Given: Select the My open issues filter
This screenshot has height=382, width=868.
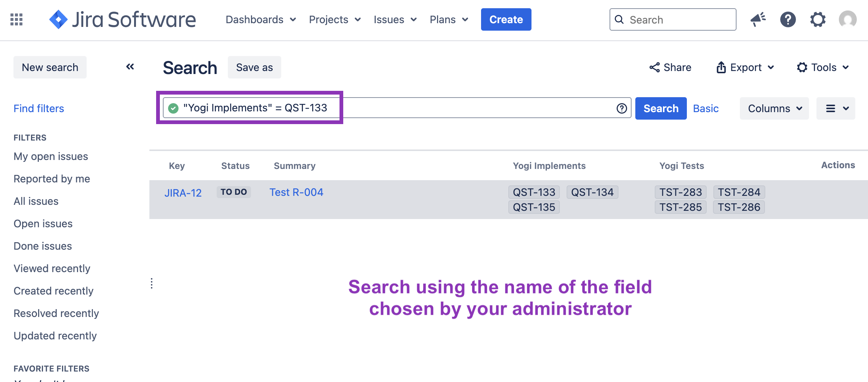Looking at the screenshot, I should [51, 156].
